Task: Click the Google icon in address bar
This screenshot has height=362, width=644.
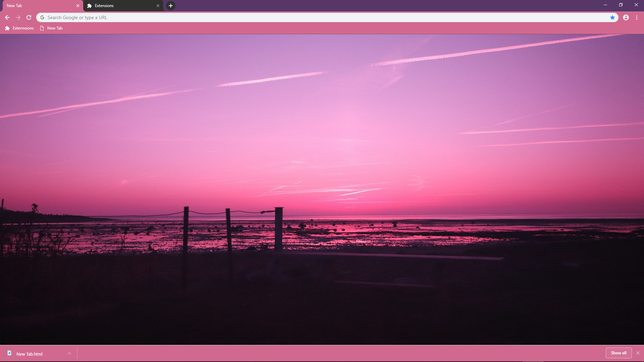Action: 42,17
